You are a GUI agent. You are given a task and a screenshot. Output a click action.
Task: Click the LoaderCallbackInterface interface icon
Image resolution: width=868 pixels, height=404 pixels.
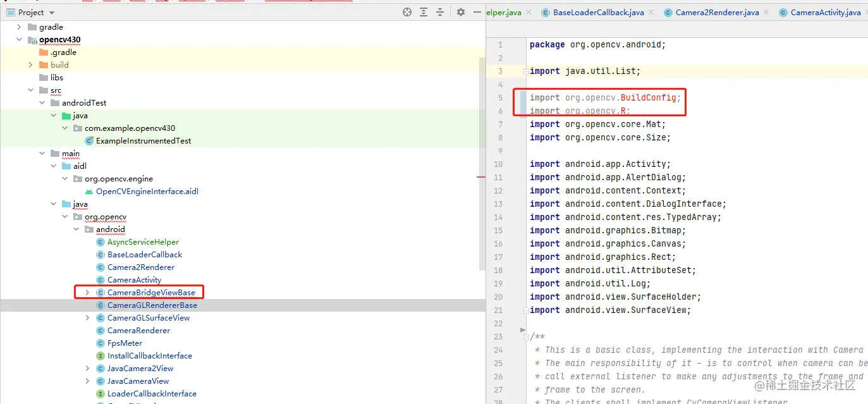pos(101,394)
